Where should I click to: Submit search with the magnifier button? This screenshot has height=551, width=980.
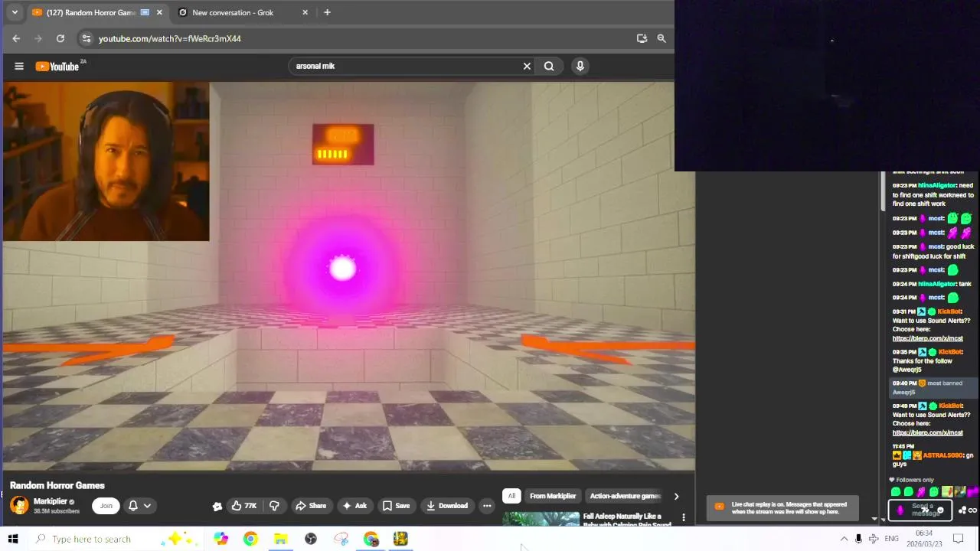point(549,66)
